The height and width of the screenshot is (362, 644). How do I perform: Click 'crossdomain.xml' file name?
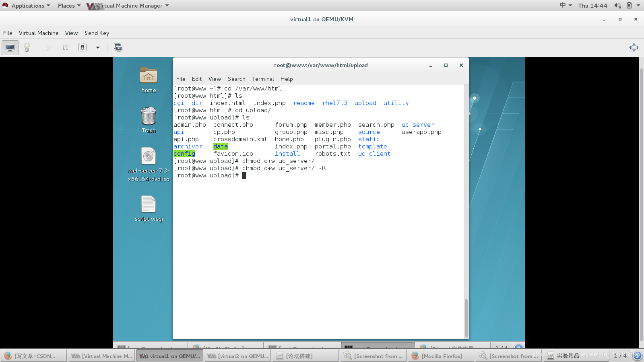coord(240,139)
